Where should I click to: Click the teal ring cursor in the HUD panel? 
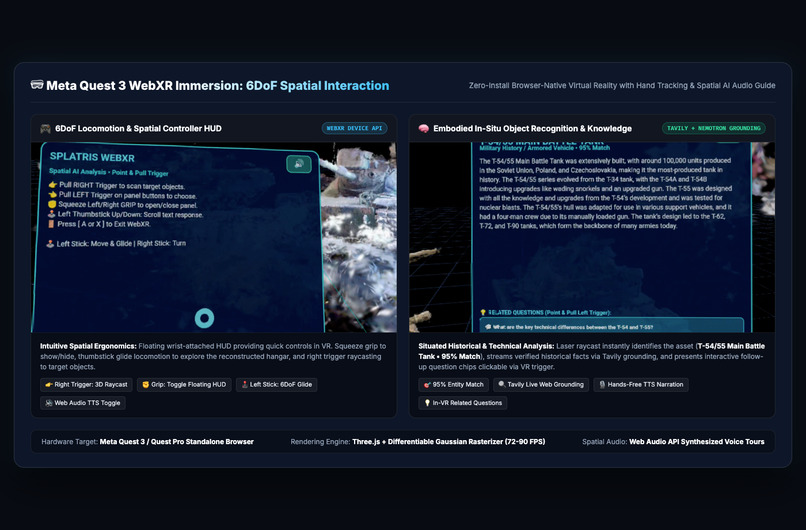click(204, 318)
